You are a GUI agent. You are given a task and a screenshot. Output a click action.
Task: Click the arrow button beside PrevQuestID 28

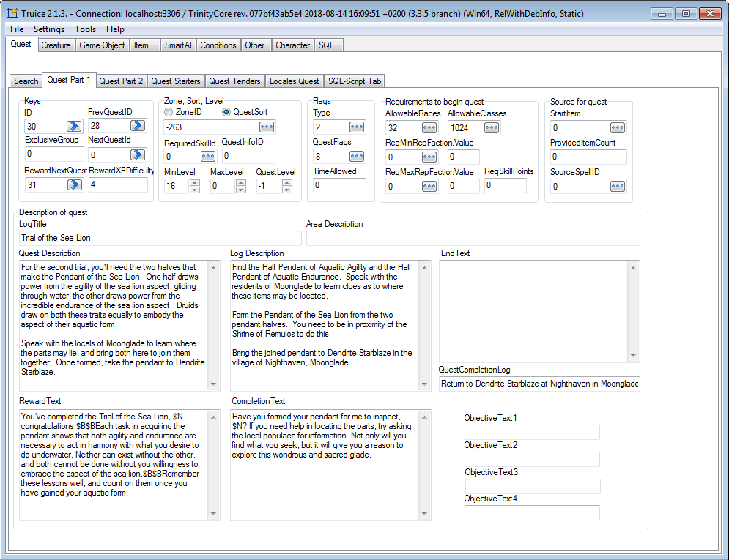(x=138, y=125)
